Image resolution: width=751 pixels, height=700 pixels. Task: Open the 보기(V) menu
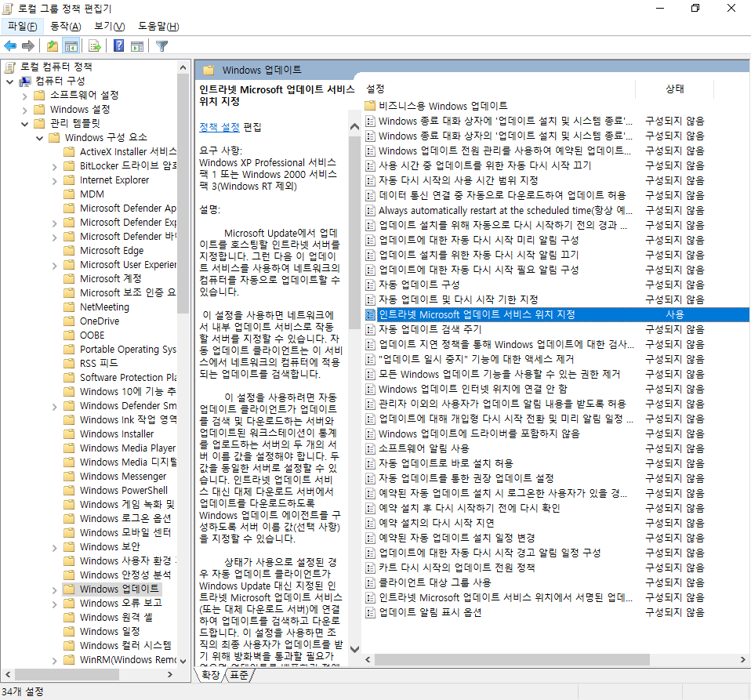(109, 27)
